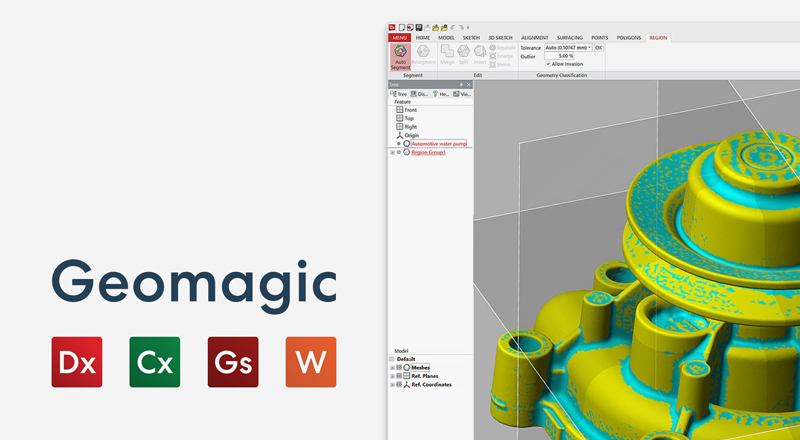This screenshot has width=800, height=440.
Task: Open the MENU tab
Action: coord(399,38)
